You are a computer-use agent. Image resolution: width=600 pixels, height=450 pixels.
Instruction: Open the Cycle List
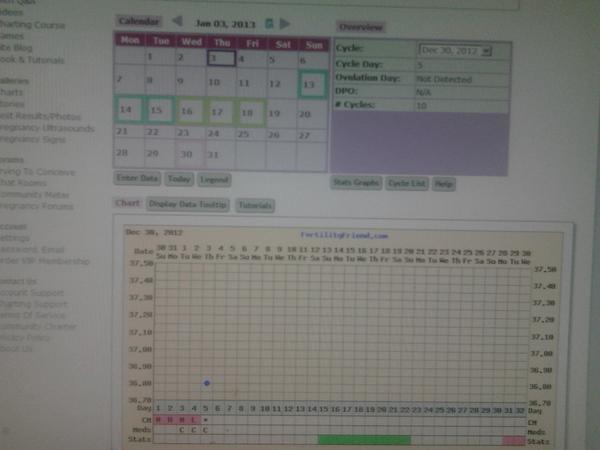pos(407,183)
